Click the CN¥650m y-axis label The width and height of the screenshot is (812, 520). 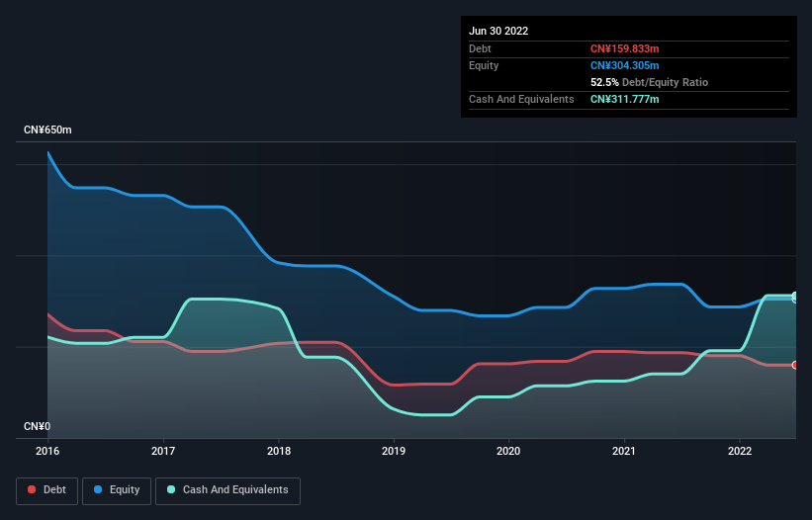click(x=47, y=130)
